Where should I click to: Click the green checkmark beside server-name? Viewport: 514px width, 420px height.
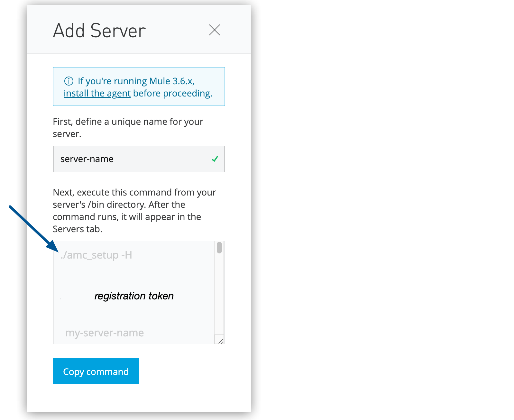point(215,159)
